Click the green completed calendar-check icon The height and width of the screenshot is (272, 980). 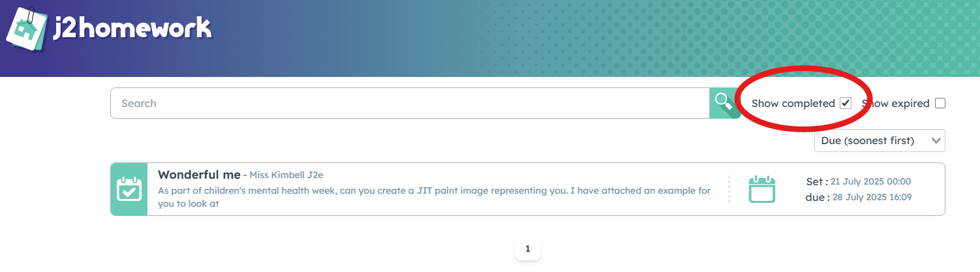(129, 189)
